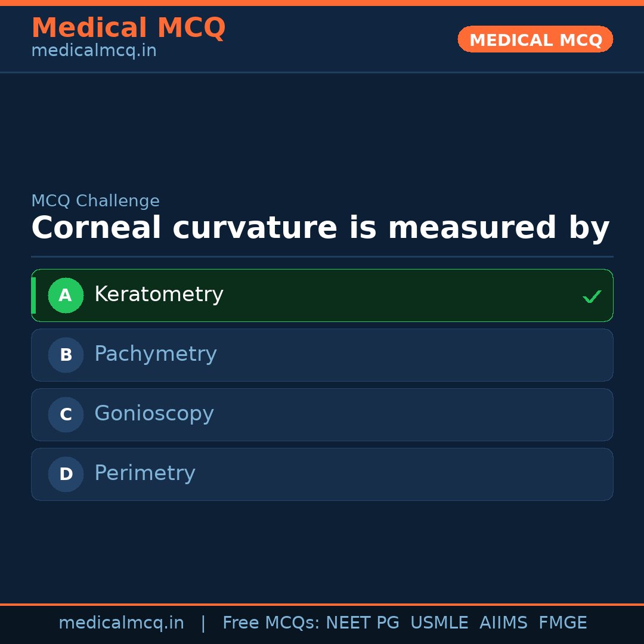
Task: Click the circular D badge on Perimetry
Action: click(x=66, y=474)
